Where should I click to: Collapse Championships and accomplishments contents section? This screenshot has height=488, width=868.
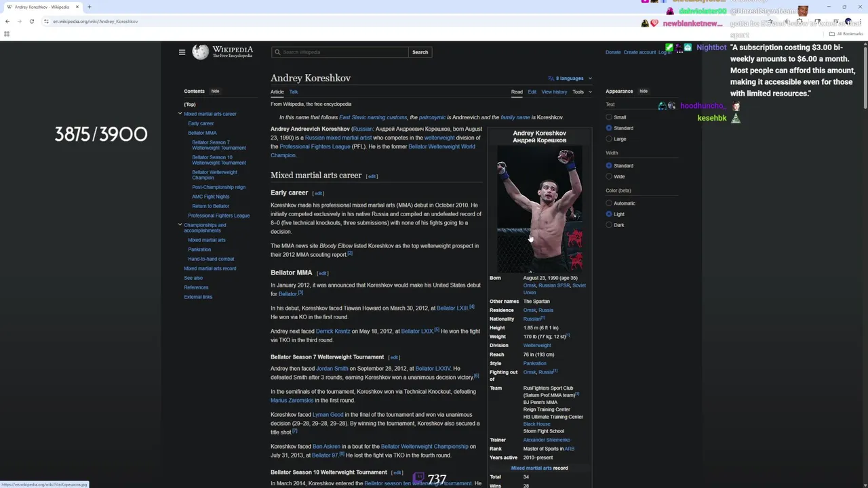coord(180,224)
